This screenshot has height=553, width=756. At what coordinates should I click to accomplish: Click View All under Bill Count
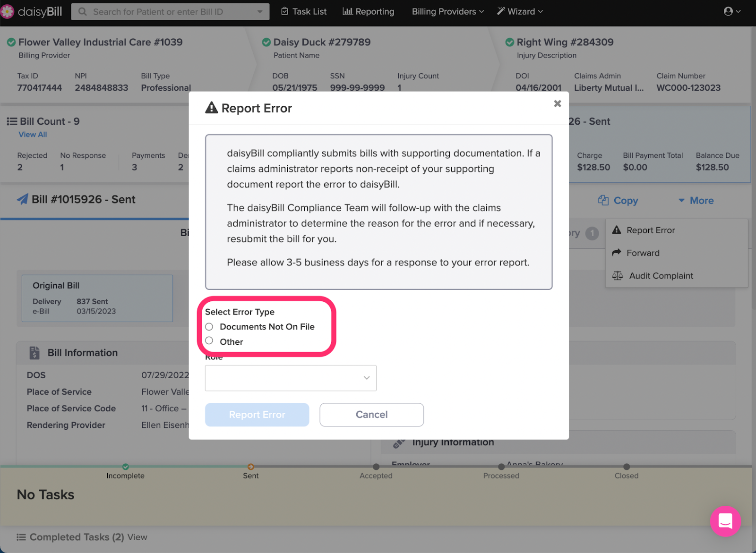[x=33, y=135]
